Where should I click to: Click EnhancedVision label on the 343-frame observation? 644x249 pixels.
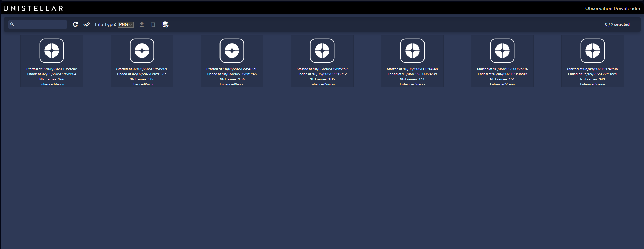[x=592, y=84]
